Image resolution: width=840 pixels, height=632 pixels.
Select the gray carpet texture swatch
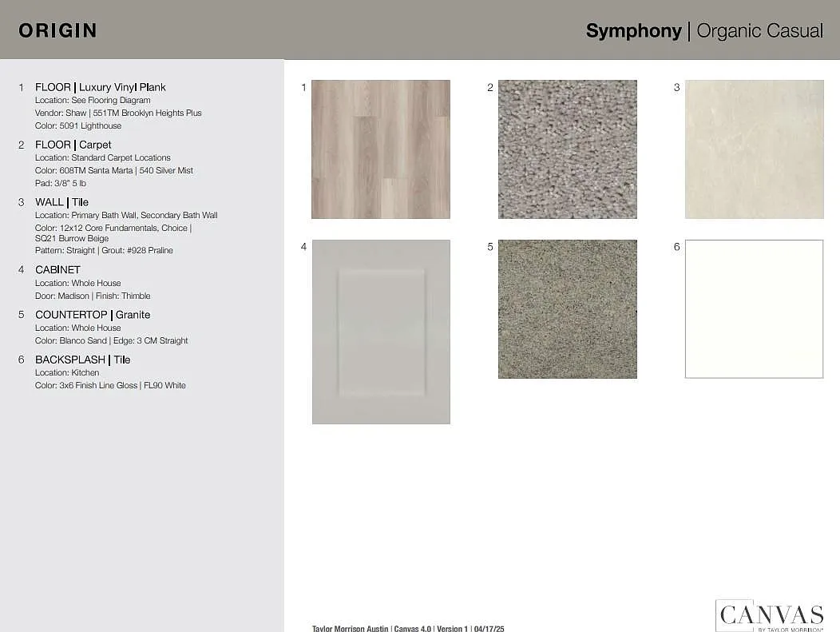567,149
